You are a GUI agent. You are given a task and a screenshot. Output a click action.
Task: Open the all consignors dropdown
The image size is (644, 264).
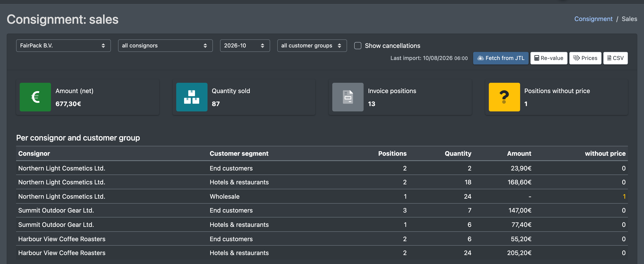[165, 46]
